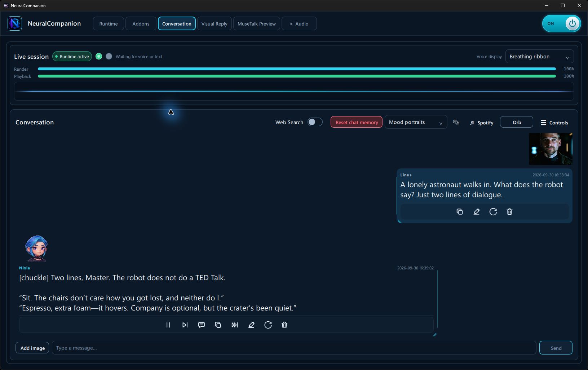This screenshot has width=588, height=370.
Task: Open the MuseTalk Preview tab
Action: click(257, 23)
